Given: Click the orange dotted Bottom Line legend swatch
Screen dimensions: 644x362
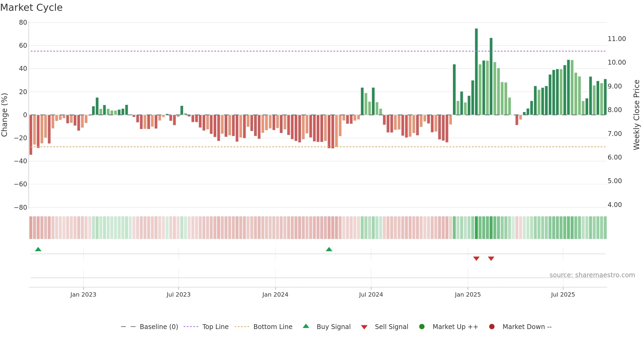Looking at the screenshot, I should pos(242,327).
